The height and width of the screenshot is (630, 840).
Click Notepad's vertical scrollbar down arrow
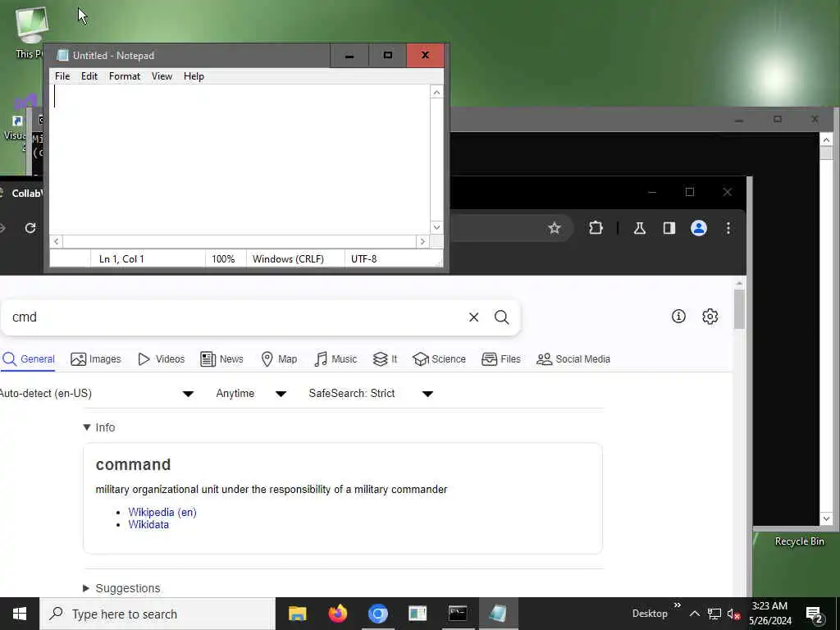[436, 227]
